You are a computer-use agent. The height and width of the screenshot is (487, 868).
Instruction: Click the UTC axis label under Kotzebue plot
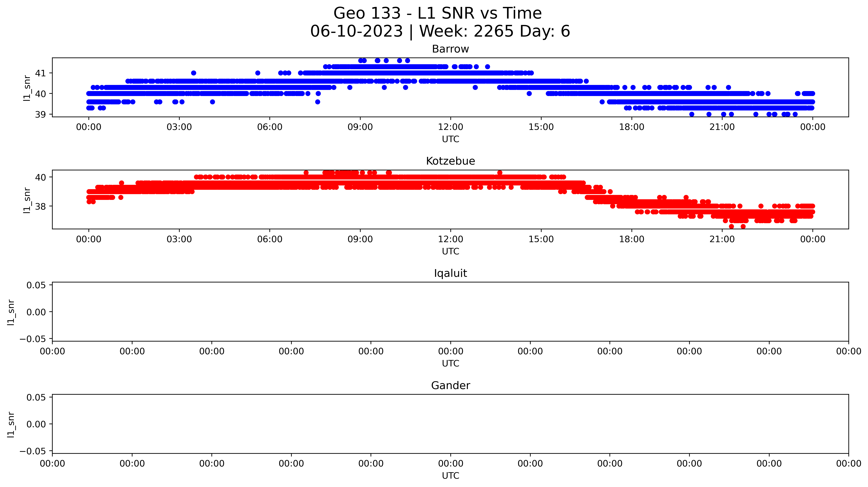point(451,251)
